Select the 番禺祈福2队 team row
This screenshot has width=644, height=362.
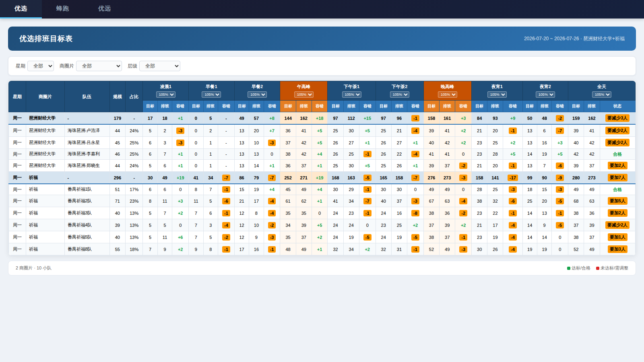pos(322,201)
